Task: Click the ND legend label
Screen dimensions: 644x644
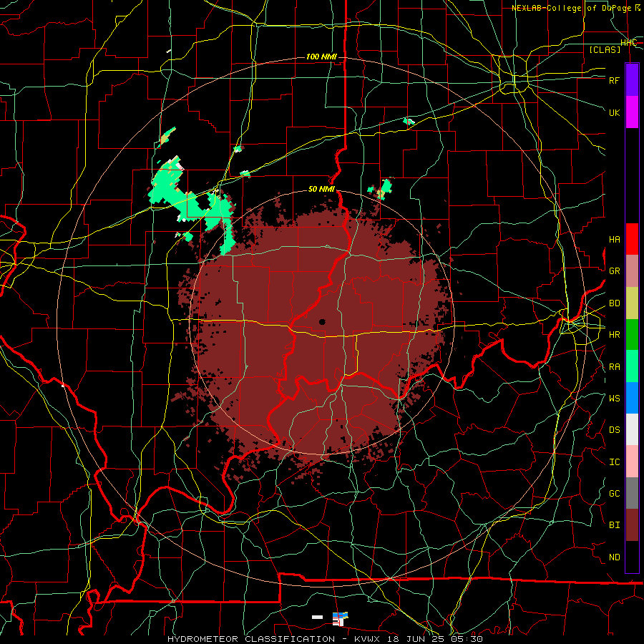Action: pyautogui.click(x=615, y=557)
